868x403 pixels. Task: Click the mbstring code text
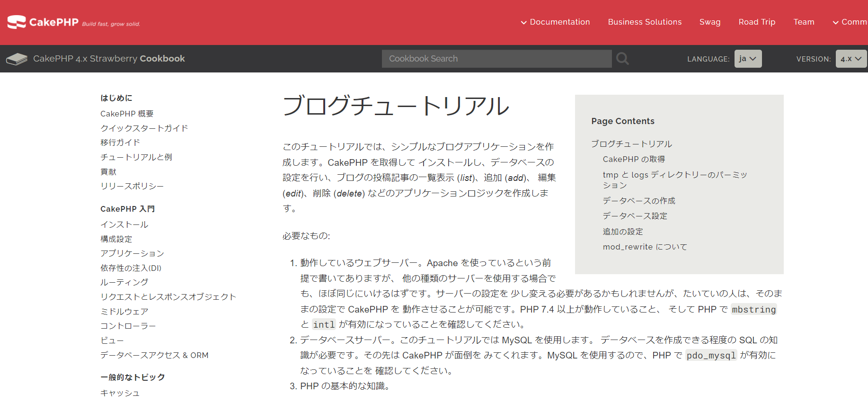pyautogui.click(x=754, y=310)
